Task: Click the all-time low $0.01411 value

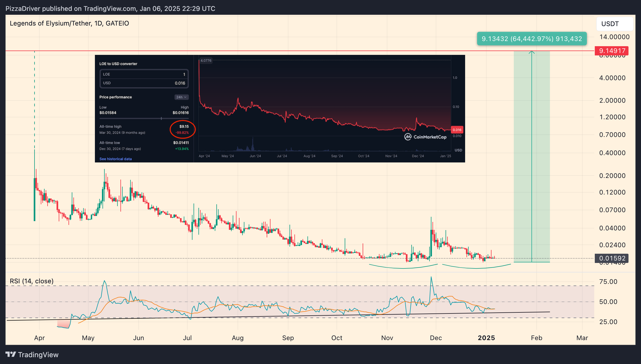Action: tap(181, 143)
